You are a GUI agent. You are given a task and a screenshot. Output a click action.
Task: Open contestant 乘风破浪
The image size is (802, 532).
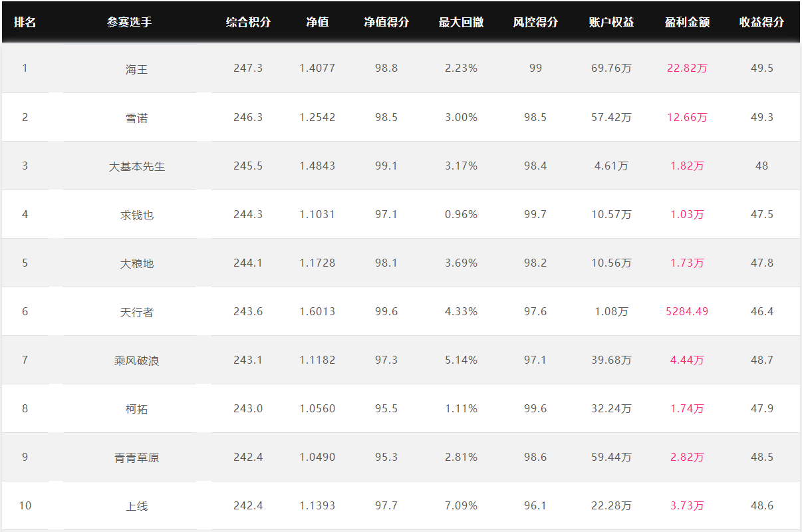coord(137,360)
